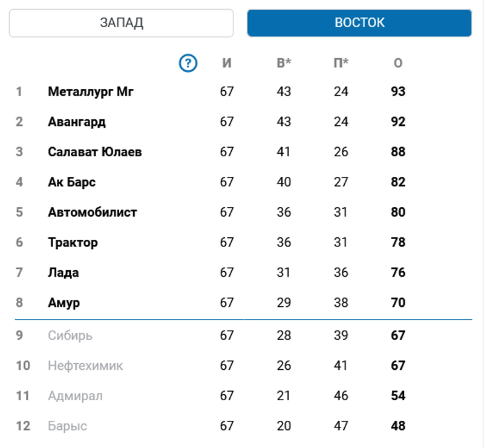Viewport: 484px width, 448px height.
Task: Open the Амур team page
Action: 64,303
